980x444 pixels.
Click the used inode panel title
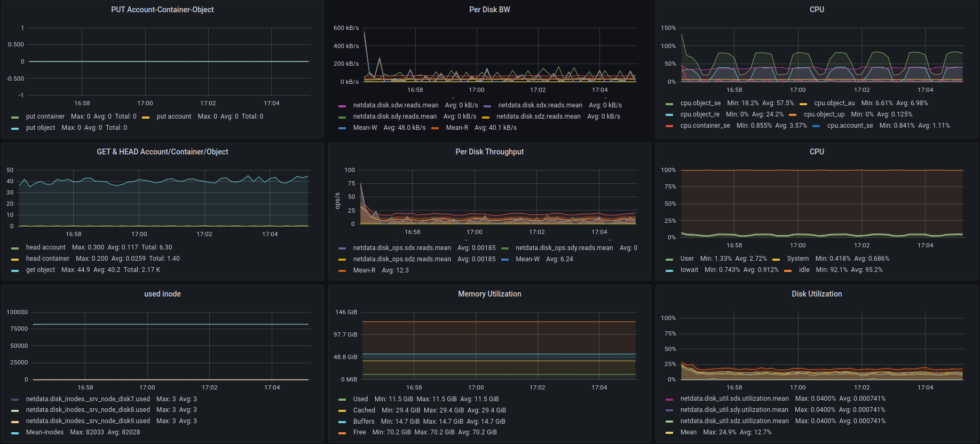pyautogui.click(x=162, y=294)
